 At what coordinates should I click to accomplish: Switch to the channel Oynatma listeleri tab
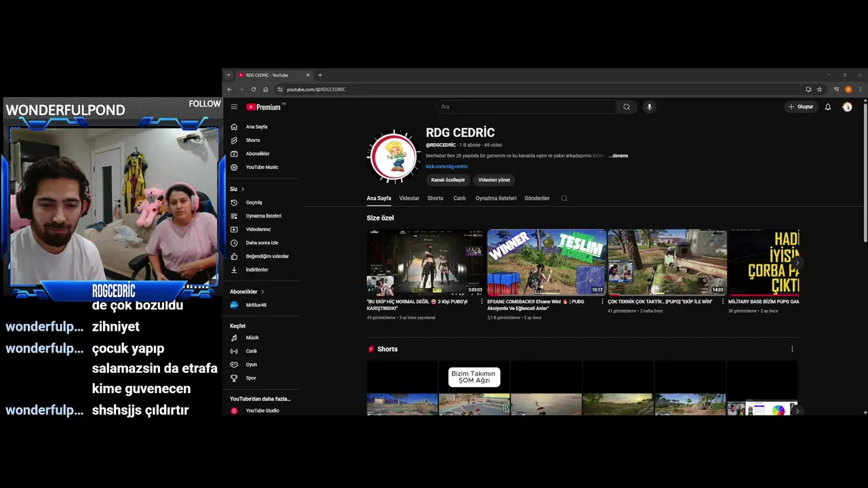(x=496, y=199)
